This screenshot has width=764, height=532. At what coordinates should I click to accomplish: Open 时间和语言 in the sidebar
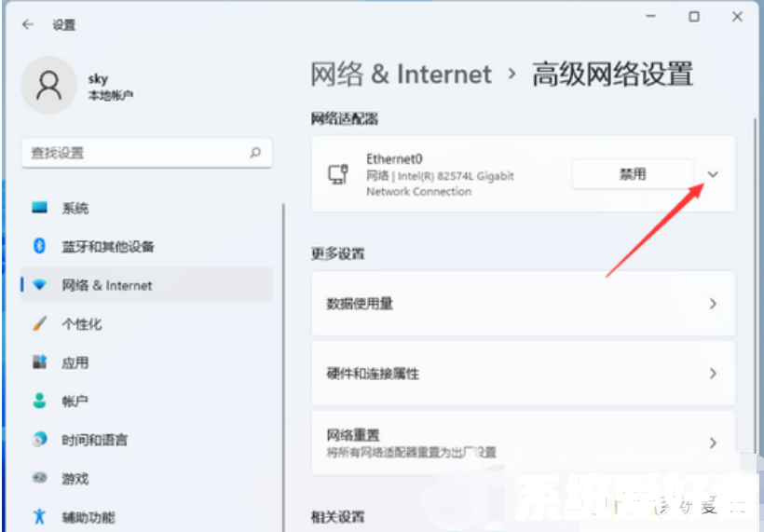pos(94,440)
